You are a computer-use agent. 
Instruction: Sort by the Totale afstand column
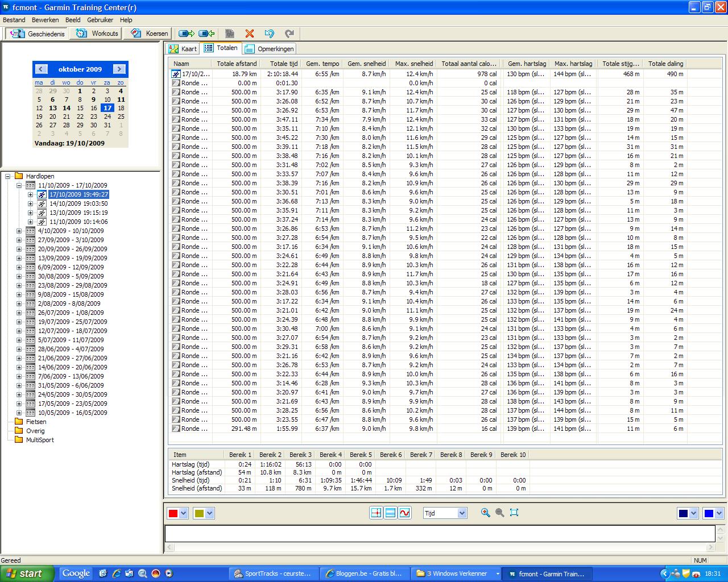[237, 64]
